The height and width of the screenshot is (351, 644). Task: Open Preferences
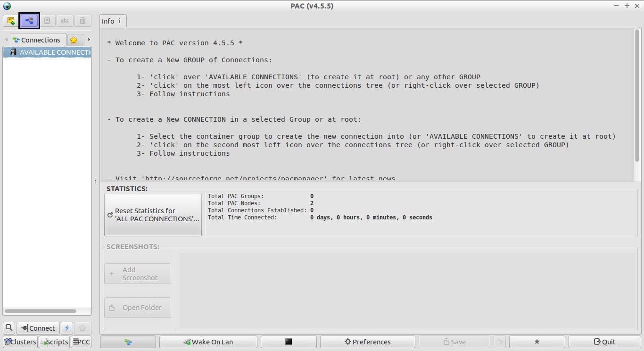coord(368,342)
